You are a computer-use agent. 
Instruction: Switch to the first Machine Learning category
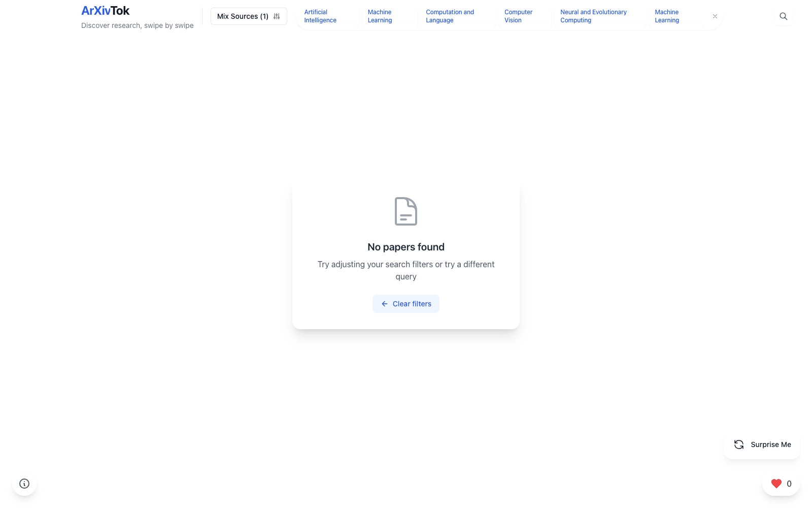(x=380, y=16)
